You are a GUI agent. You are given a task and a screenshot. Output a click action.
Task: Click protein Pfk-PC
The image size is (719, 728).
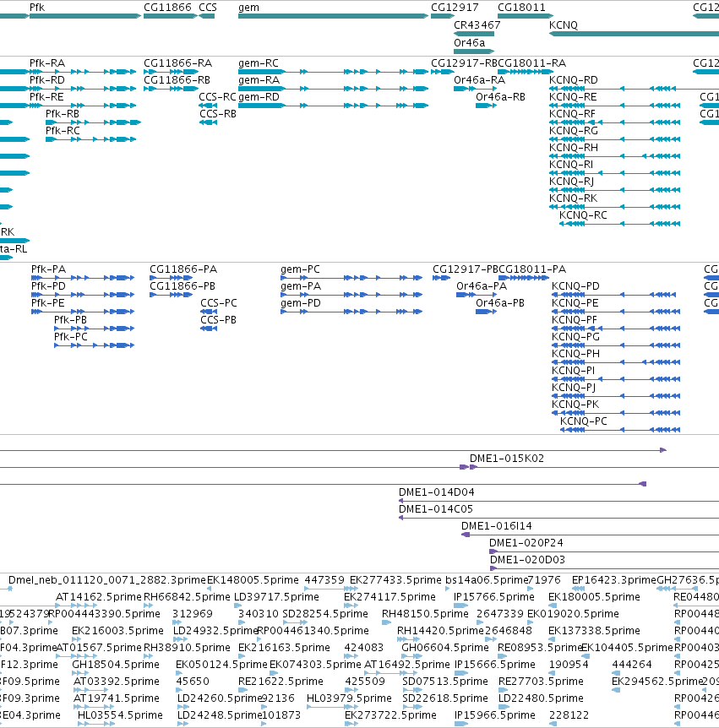pyautogui.click(x=95, y=345)
